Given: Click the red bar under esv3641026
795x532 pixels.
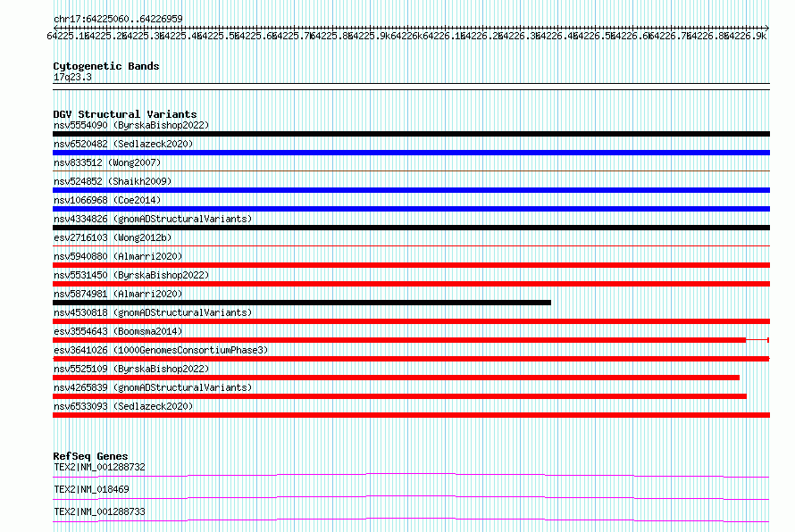Looking at the screenshot, I should pyautogui.click(x=411, y=359).
